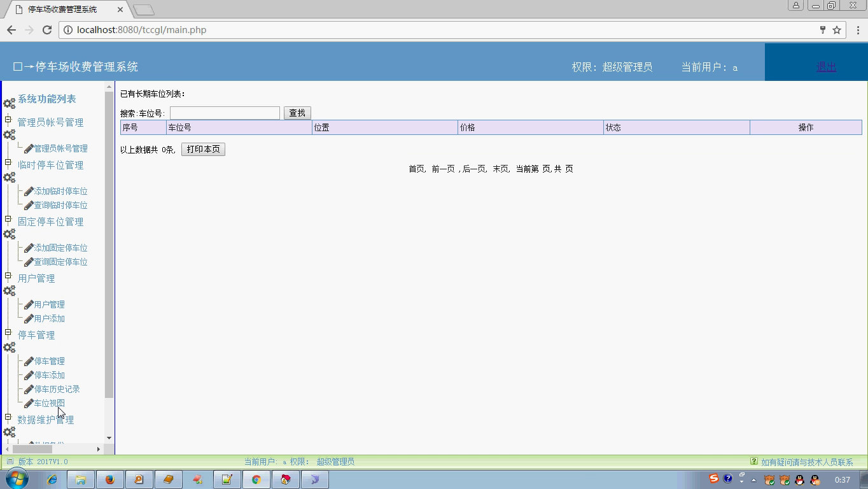Select the 停车场收费管理系统 browser tab
The image size is (868, 489).
point(67,10)
